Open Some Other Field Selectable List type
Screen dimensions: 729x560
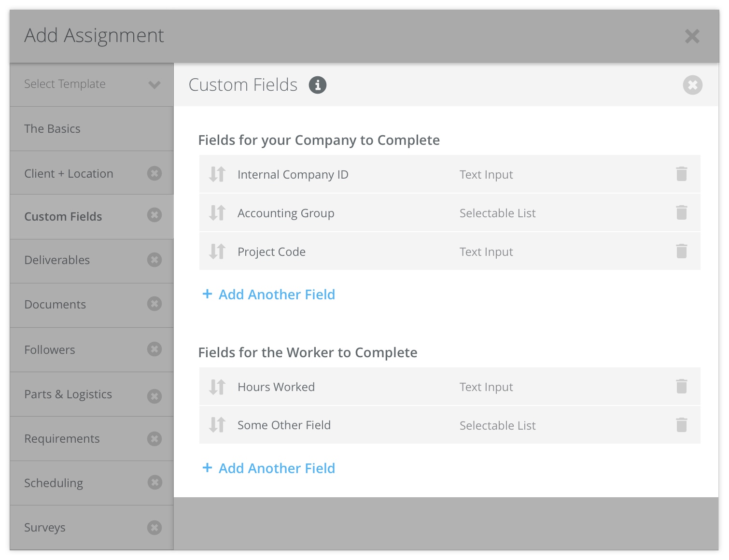point(497,426)
